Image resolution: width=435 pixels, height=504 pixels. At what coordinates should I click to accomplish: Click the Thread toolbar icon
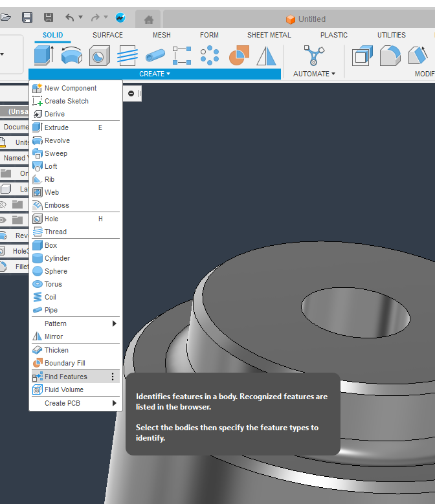pyautogui.click(x=128, y=56)
